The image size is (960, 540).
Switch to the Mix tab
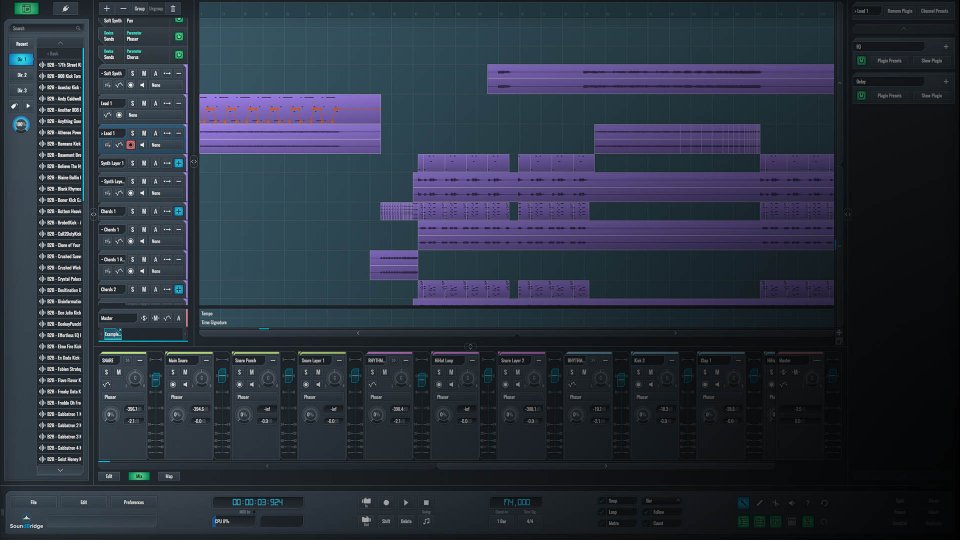coord(138,476)
